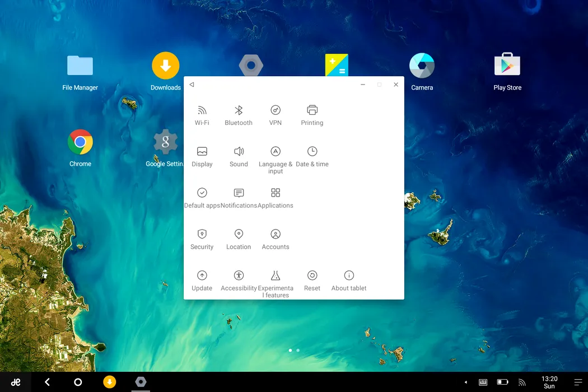Open Wi-Fi settings
This screenshot has height=392, width=588.
point(202,115)
